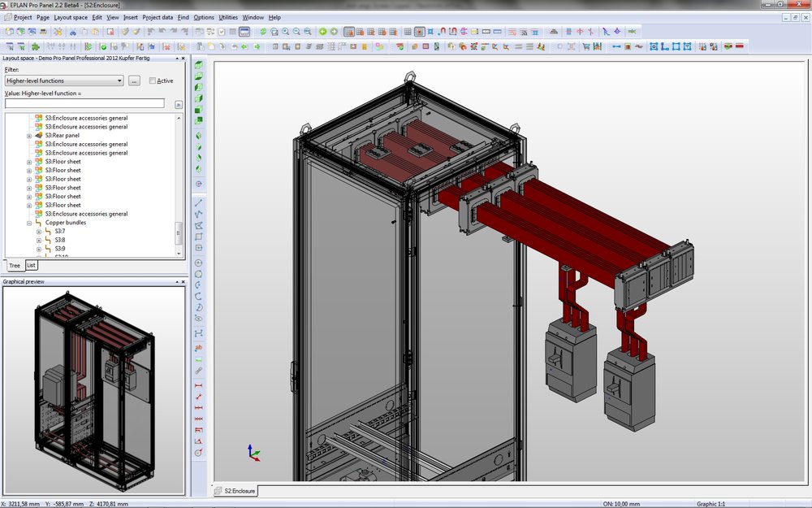Screen dimensions: 812x508
Task: Open the Layout space menu
Action: 71,17
